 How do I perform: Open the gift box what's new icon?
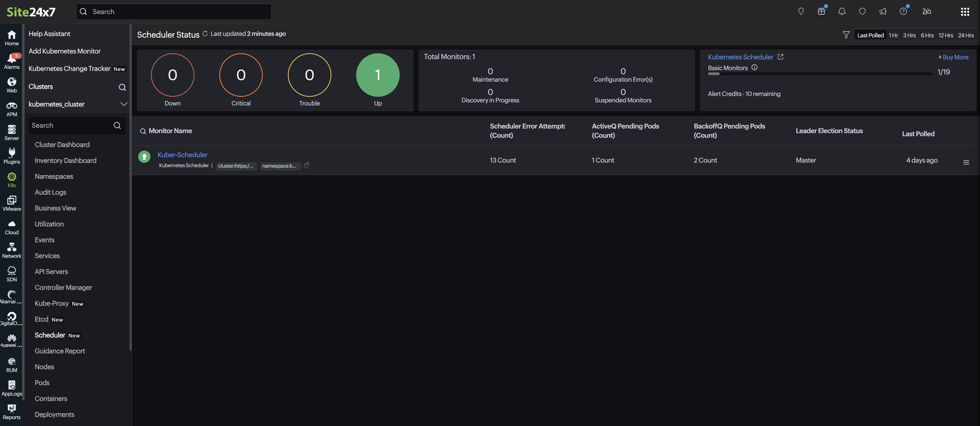(x=821, y=12)
